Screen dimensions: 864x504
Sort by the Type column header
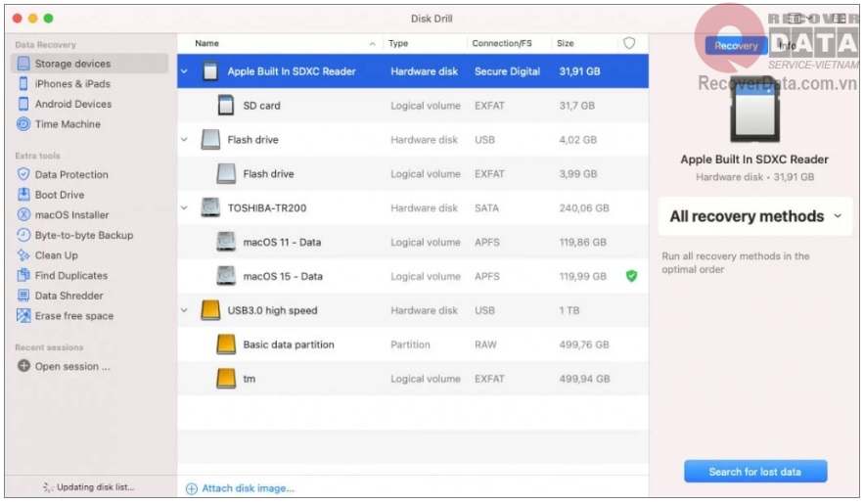pos(398,43)
